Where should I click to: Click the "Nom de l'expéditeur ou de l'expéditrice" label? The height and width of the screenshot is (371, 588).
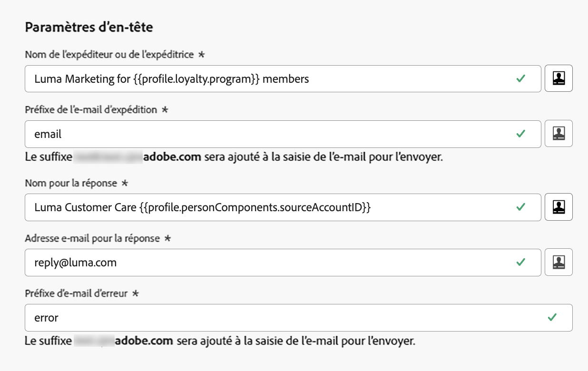tap(109, 55)
